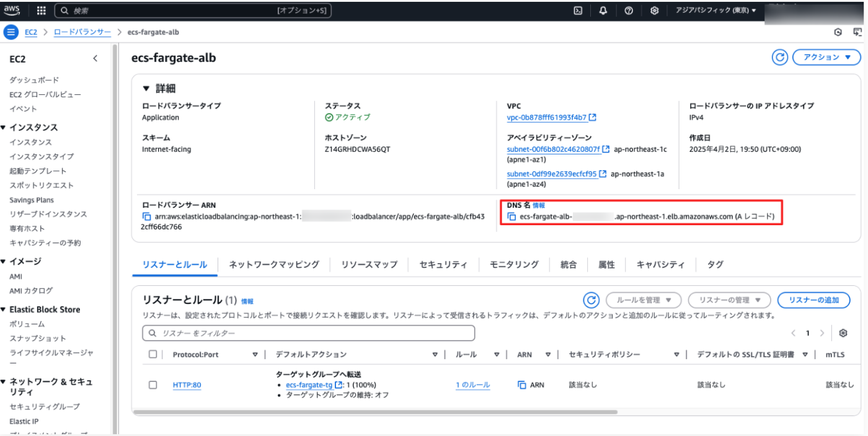Image resolution: width=868 pixels, height=436 pixels.
Task: Switch to ネットワークマッピング tab
Action: (274, 265)
